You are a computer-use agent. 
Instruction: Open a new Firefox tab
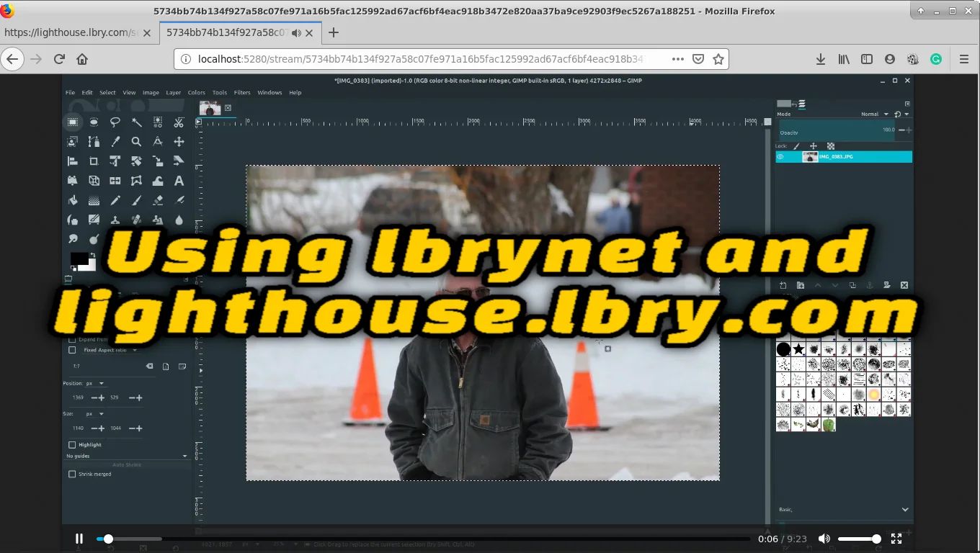tap(333, 33)
